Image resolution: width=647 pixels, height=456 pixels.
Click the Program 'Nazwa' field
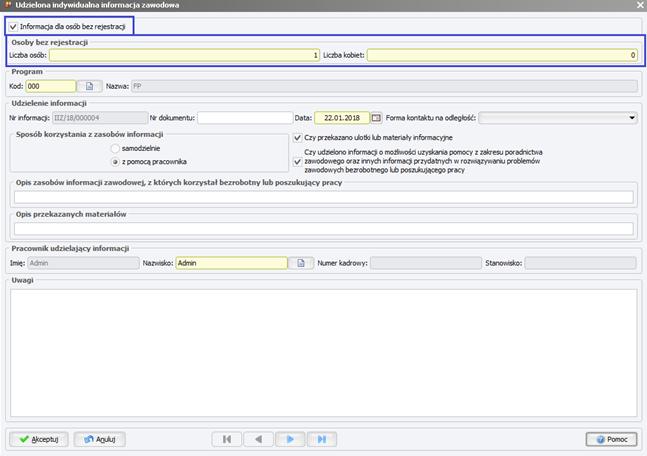point(384,86)
